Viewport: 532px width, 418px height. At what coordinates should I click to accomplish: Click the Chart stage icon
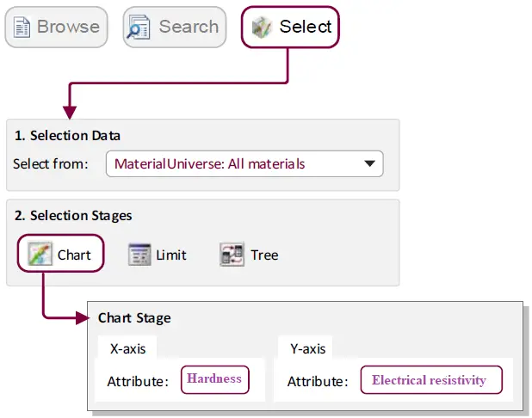(40, 255)
